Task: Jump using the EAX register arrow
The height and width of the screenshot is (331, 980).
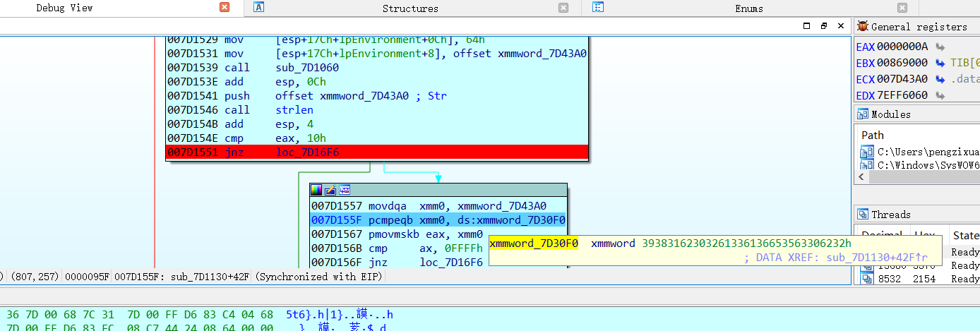Action: (940, 47)
